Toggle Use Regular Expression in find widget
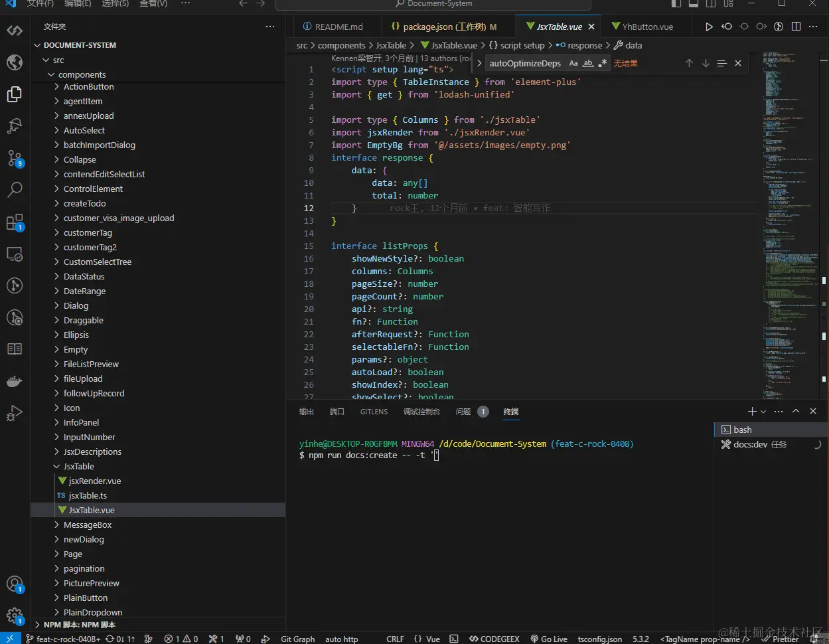829x644 pixels. pos(603,63)
